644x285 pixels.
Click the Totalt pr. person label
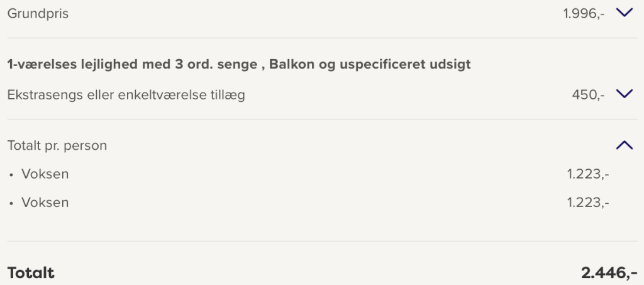(57, 145)
